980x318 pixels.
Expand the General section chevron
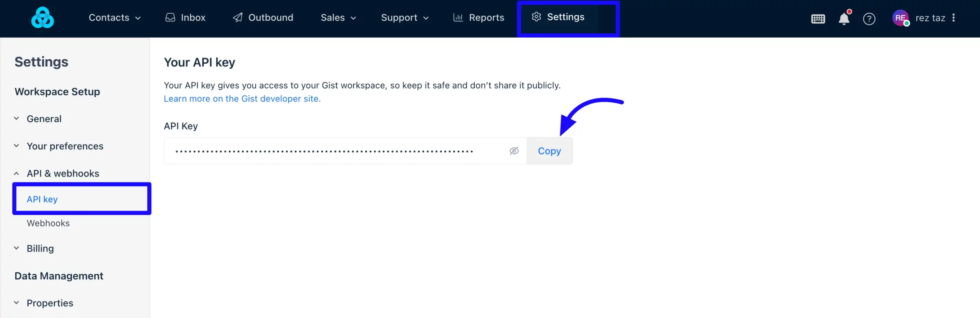point(16,118)
